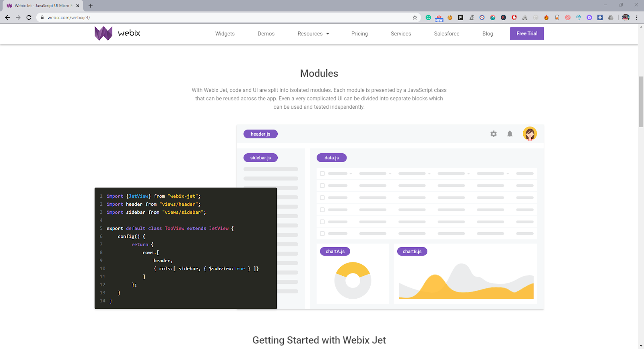Select the Webix Jet browser tab

click(x=42, y=6)
